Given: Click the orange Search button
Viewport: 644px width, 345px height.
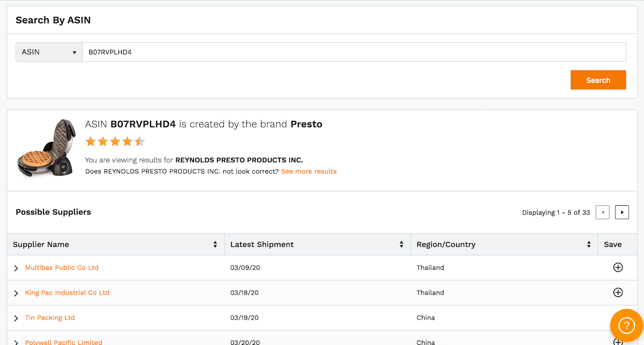Looking at the screenshot, I should (x=598, y=80).
